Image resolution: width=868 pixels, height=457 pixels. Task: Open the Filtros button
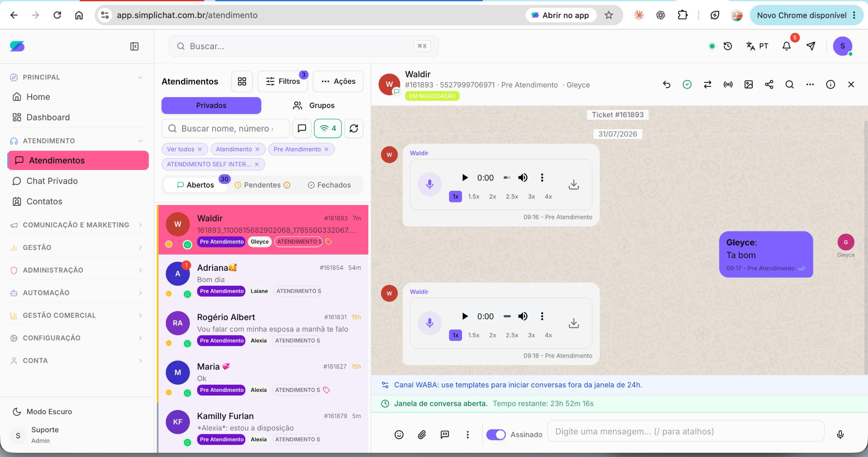pos(283,81)
